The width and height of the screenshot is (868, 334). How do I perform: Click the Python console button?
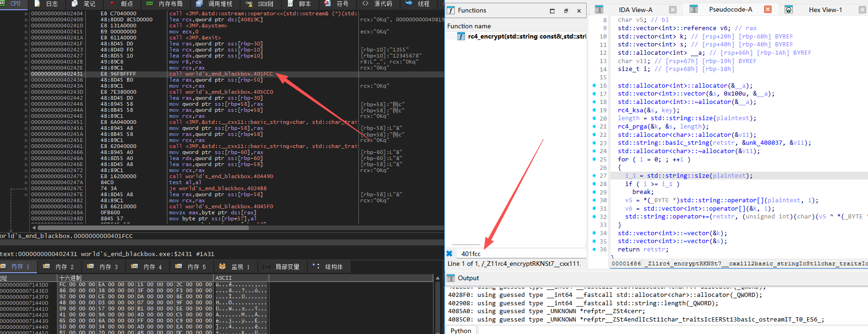461,330
